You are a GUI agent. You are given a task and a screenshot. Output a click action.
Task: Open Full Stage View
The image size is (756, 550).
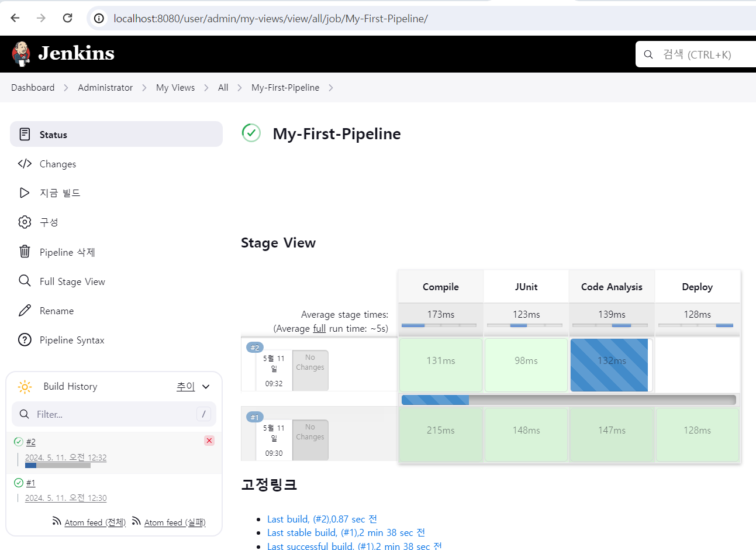[116, 281]
